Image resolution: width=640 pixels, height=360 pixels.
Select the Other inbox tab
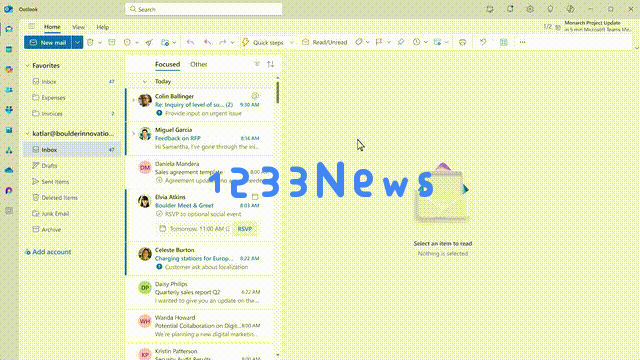198,64
